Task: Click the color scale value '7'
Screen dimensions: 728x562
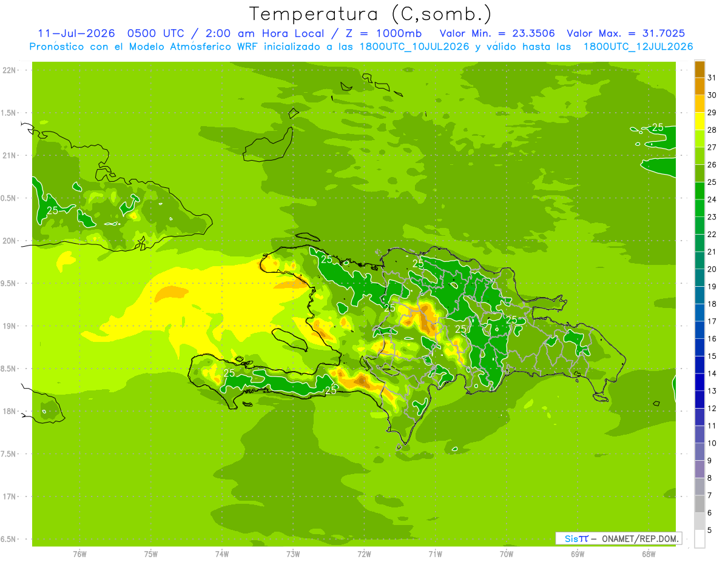Action: (710, 495)
